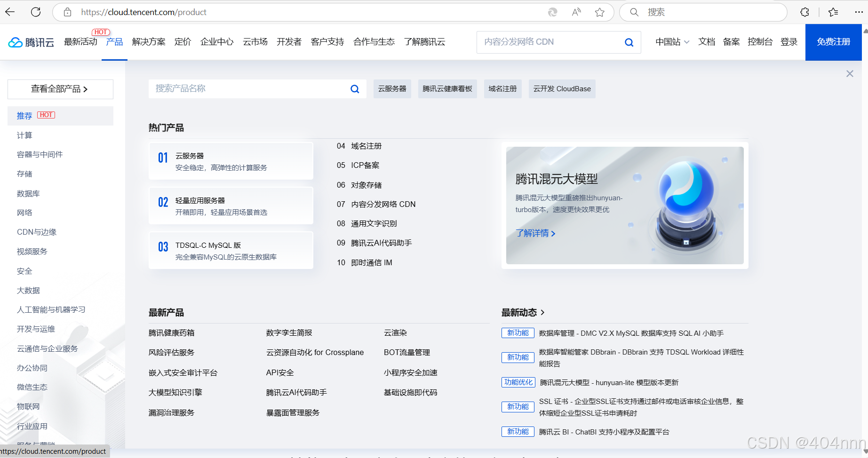Open the 文档 link
The height and width of the screenshot is (458, 868).
(x=707, y=42)
